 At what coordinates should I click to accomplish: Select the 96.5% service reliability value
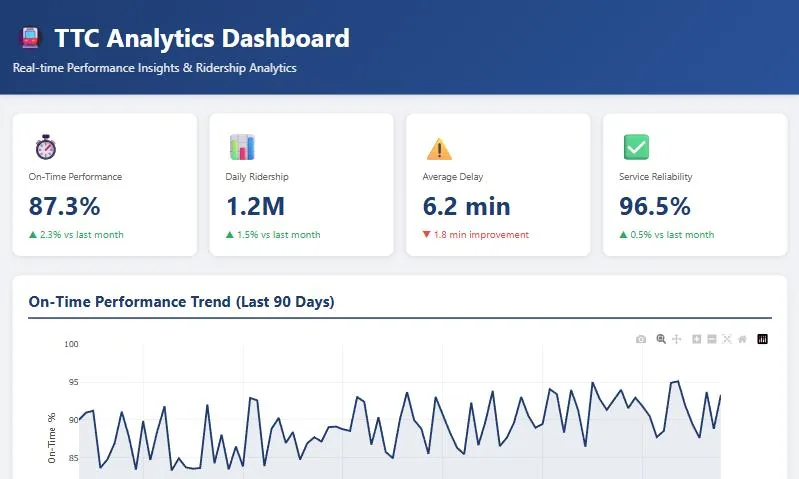655,206
